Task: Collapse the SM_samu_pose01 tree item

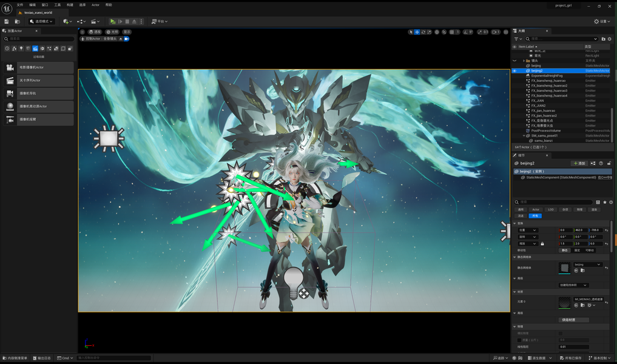Action: (x=524, y=136)
